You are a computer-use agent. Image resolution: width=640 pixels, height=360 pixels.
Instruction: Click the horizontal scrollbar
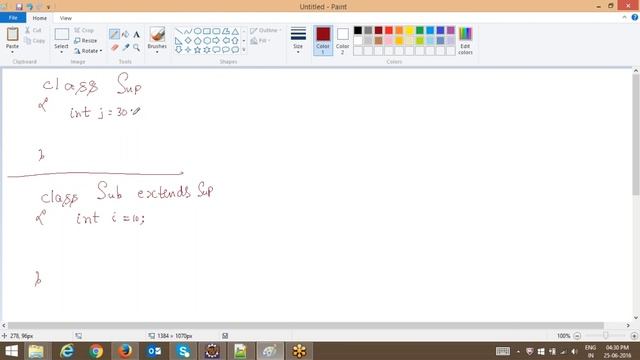[305, 325]
